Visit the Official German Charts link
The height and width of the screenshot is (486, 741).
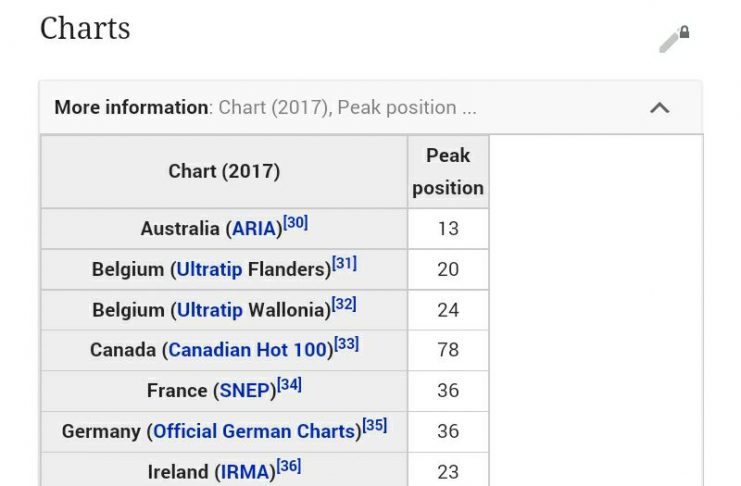coord(254,431)
